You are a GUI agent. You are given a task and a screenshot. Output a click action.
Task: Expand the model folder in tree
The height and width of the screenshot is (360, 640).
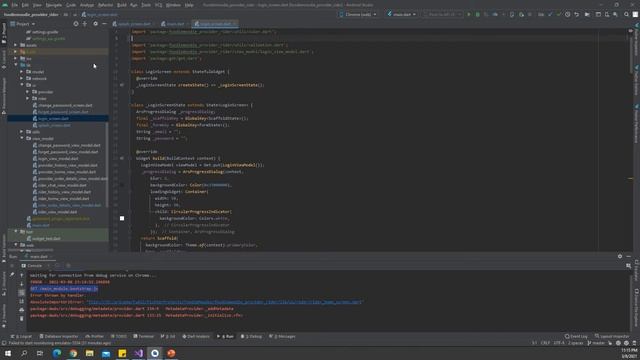pos(22,72)
